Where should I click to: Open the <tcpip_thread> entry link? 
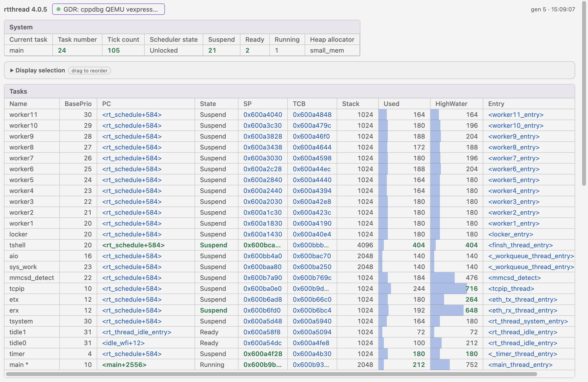click(511, 289)
